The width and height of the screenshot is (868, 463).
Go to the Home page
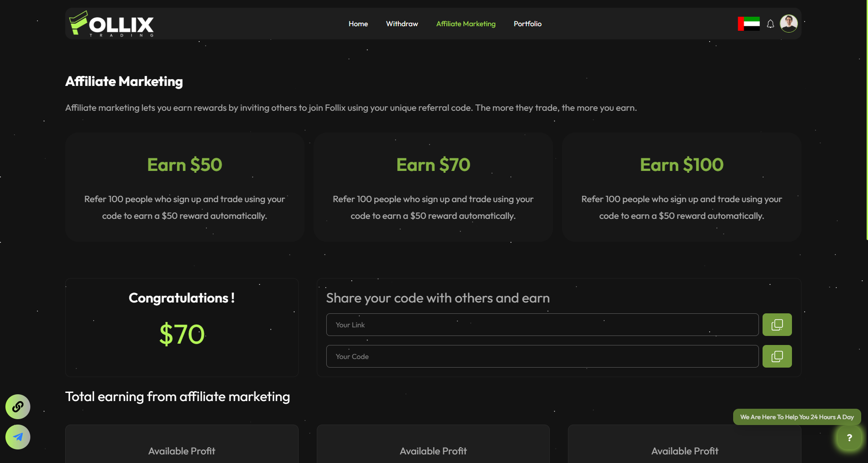(358, 24)
